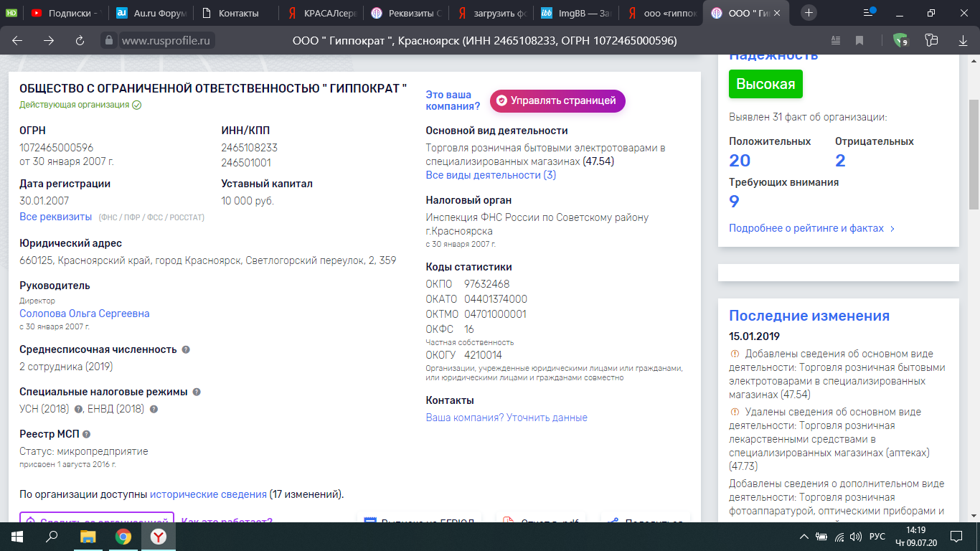Click the КПП value 246501001
This screenshot has height=551, width=980.
click(246, 163)
